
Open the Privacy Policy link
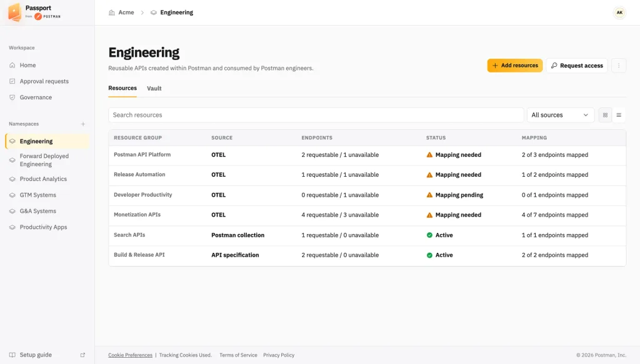pyautogui.click(x=279, y=355)
